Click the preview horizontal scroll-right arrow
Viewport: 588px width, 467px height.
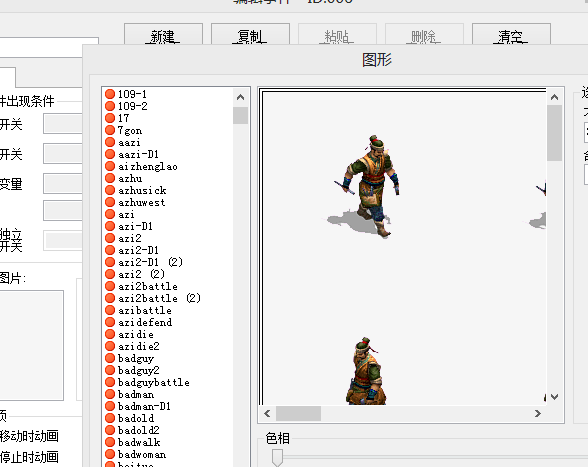pos(538,413)
